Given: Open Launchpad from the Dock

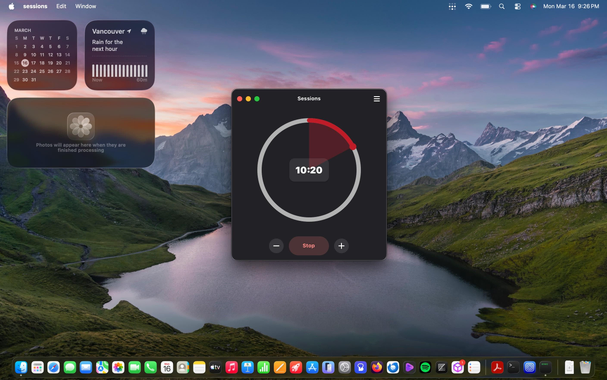Looking at the screenshot, I should tap(37, 367).
